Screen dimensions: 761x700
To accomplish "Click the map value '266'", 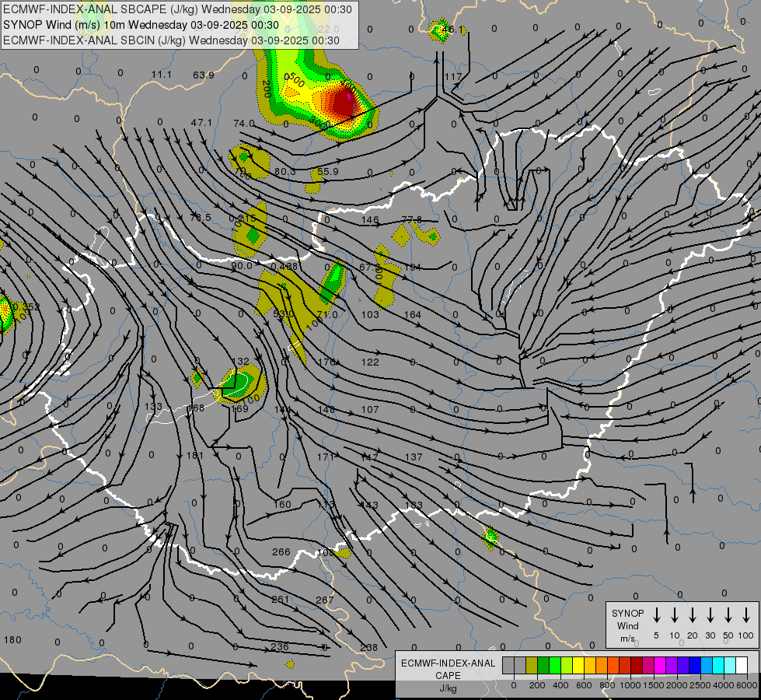I will (x=281, y=552).
